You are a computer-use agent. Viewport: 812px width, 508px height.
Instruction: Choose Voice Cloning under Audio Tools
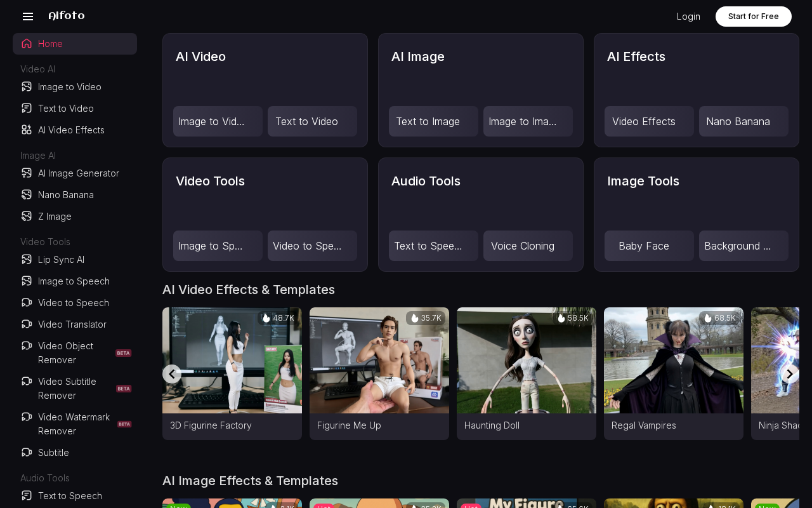click(x=527, y=246)
